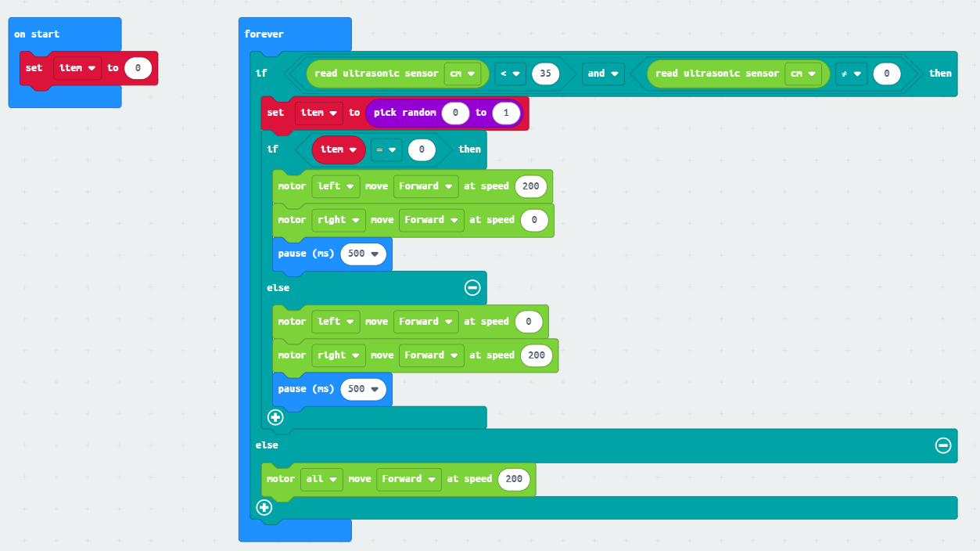Screen dimensions: 980x551
Task: Edit speed 200 of first left motor block
Action: [x=530, y=186]
